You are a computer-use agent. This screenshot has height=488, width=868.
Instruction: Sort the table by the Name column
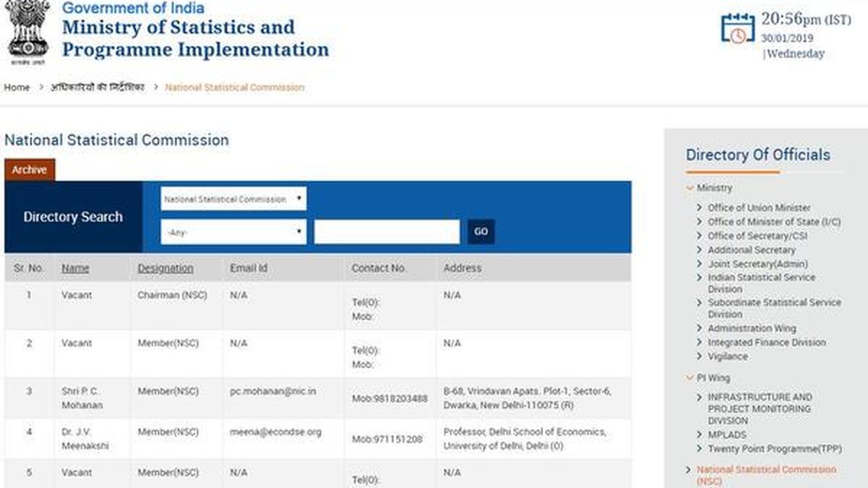coord(76,267)
